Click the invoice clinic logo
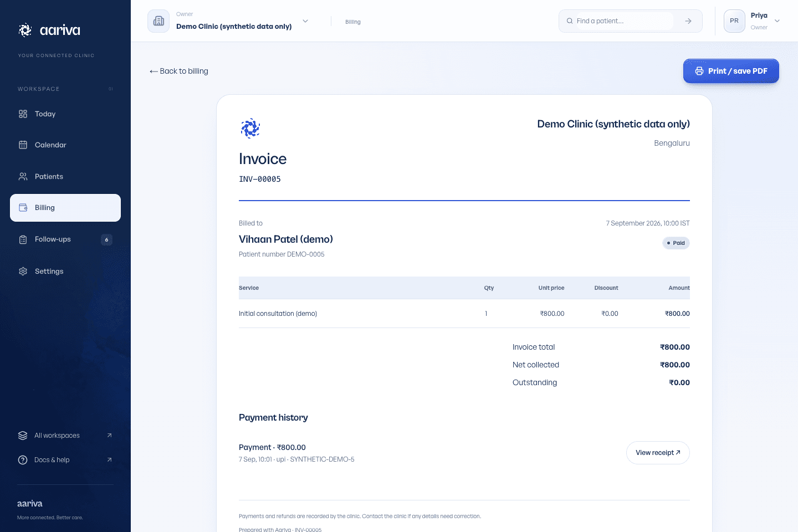This screenshot has width=798, height=532. click(x=250, y=128)
